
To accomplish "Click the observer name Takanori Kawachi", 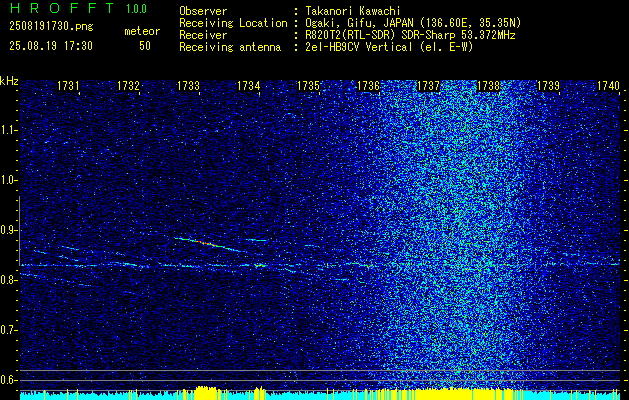I will [353, 11].
